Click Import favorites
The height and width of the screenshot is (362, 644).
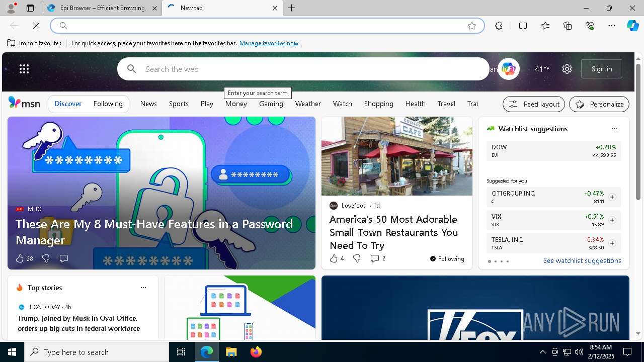[34, 43]
